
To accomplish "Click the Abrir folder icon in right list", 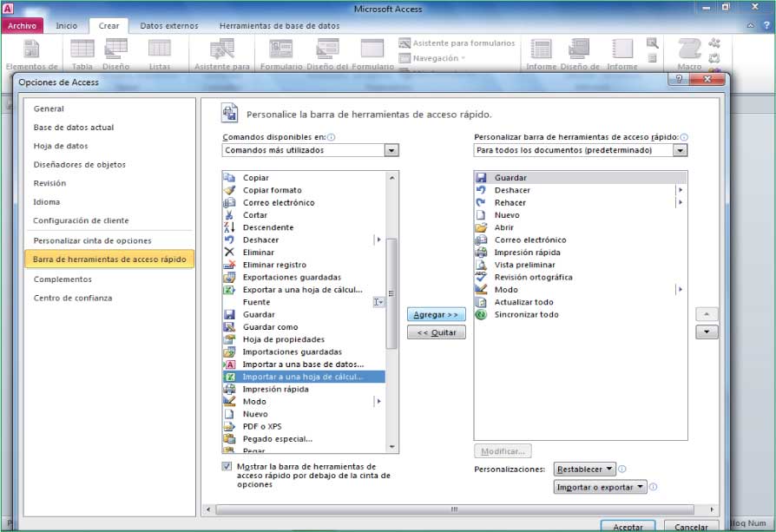I will tap(481, 227).
